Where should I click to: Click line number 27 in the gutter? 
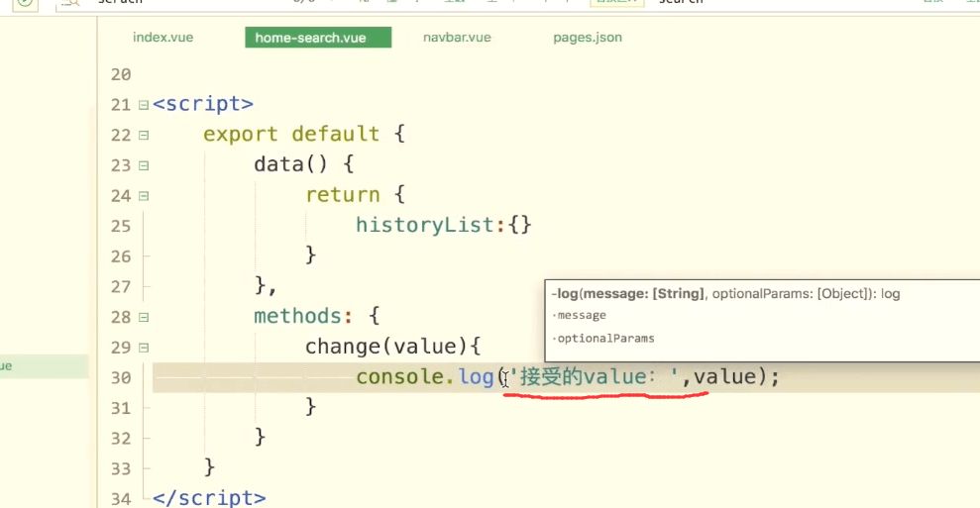coord(121,287)
